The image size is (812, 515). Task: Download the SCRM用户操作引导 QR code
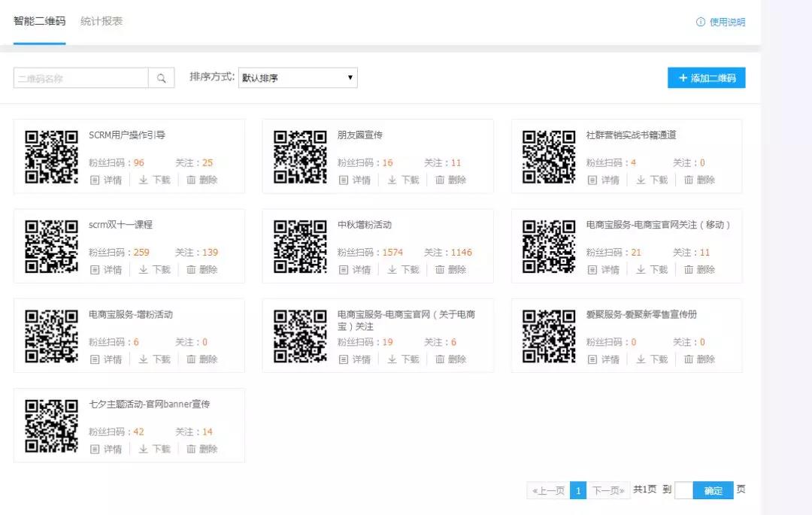(154, 180)
